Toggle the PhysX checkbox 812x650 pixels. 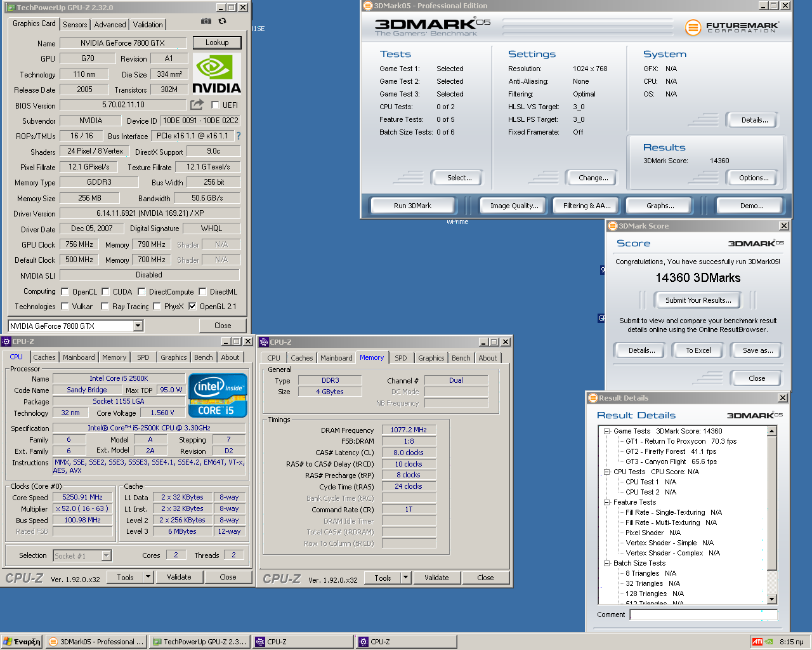click(157, 307)
